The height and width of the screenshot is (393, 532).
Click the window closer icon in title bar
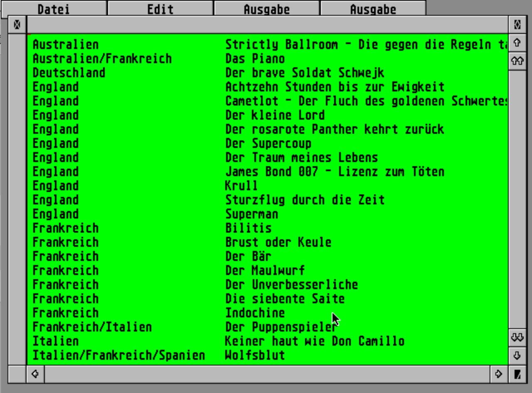pyautogui.click(x=17, y=25)
